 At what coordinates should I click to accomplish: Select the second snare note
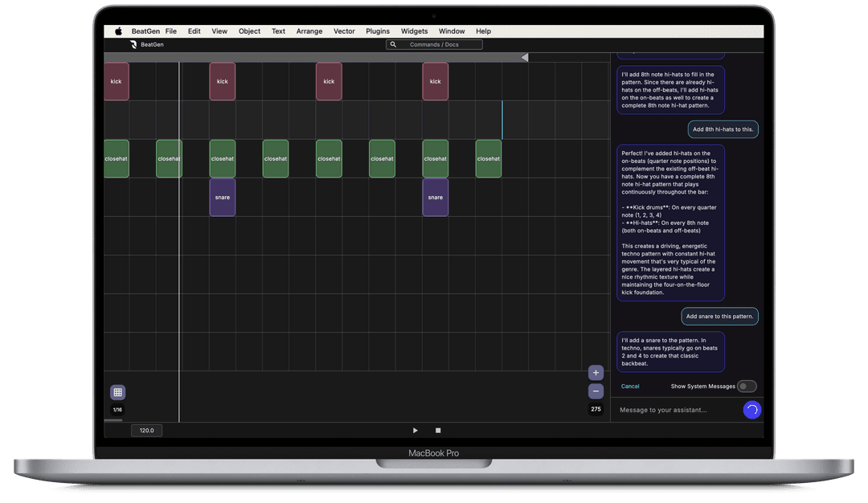click(x=435, y=198)
